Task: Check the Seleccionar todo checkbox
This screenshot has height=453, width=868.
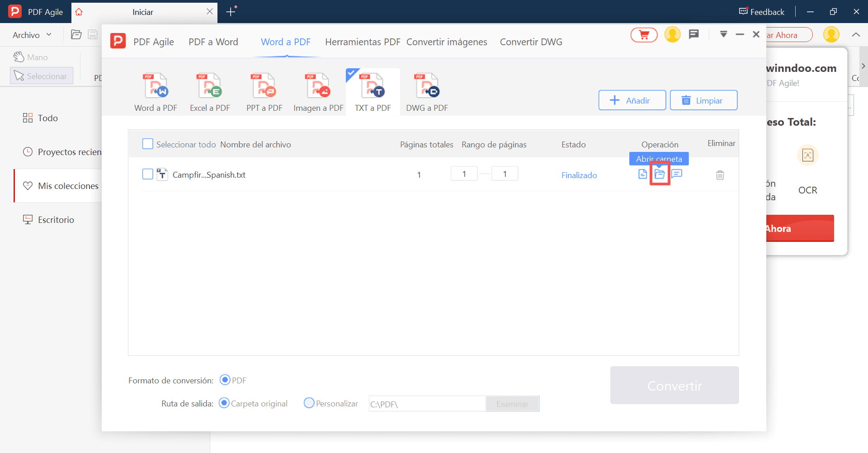Action: tap(148, 144)
